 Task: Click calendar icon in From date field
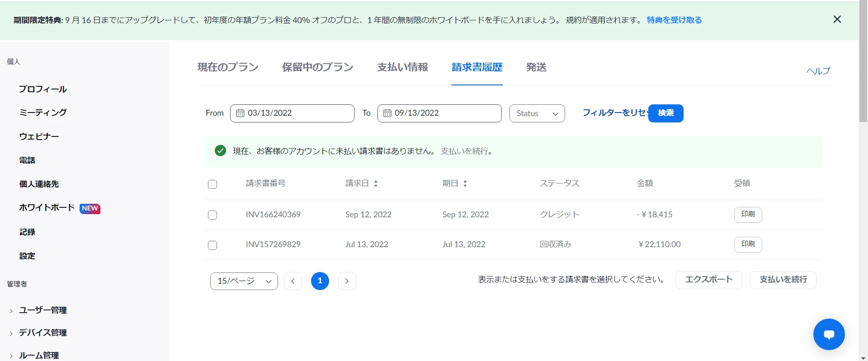[241, 113]
